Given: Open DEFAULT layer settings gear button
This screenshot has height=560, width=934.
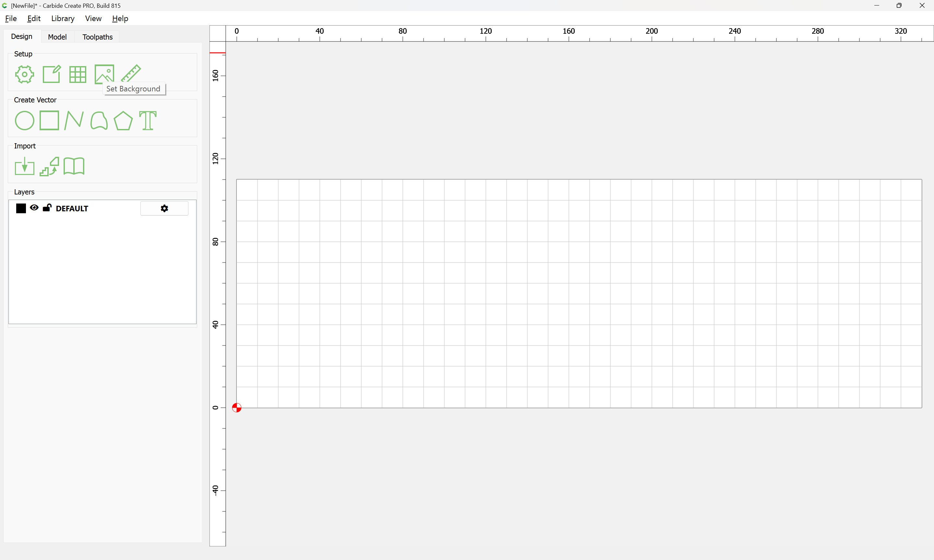Looking at the screenshot, I should click(164, 208).
